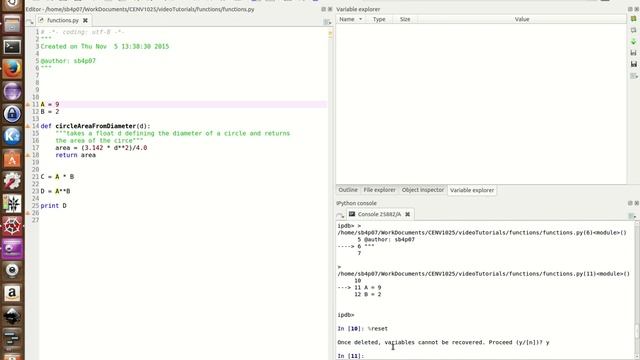
Task: Open Ubuntu Software Center from launcher
Action: (x=12, y=158)
